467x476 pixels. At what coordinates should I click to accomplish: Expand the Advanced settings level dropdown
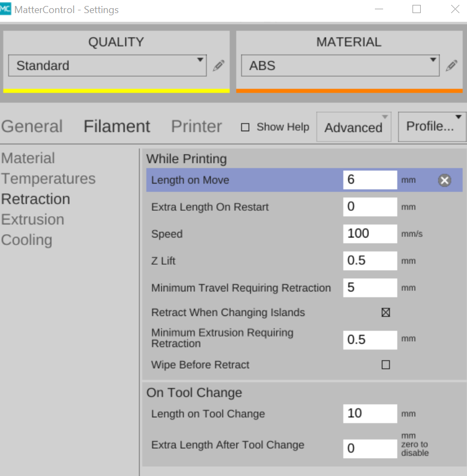pyautogui.click(x=354, y=127)
